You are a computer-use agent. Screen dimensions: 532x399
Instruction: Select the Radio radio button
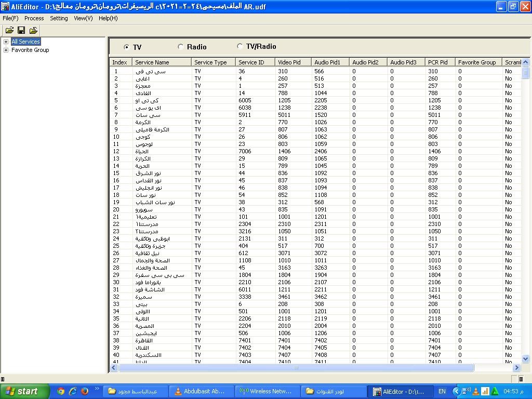181,47
